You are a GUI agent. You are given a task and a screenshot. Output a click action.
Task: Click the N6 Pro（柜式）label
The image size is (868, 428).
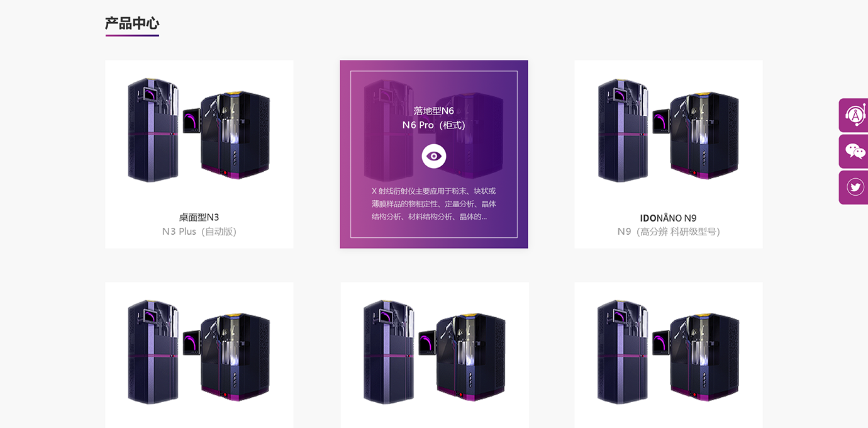[x=434, y=125]
